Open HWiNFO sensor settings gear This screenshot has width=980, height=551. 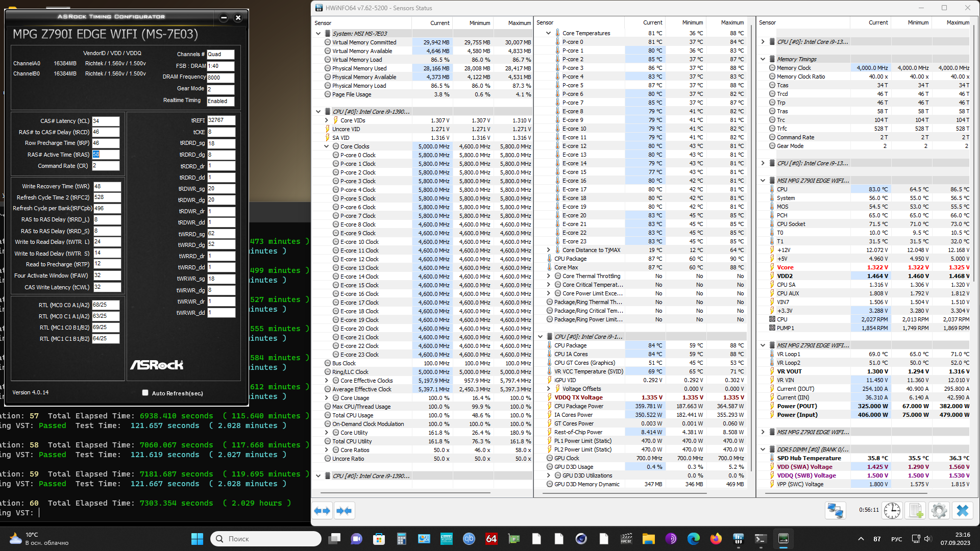click(939, 511)
